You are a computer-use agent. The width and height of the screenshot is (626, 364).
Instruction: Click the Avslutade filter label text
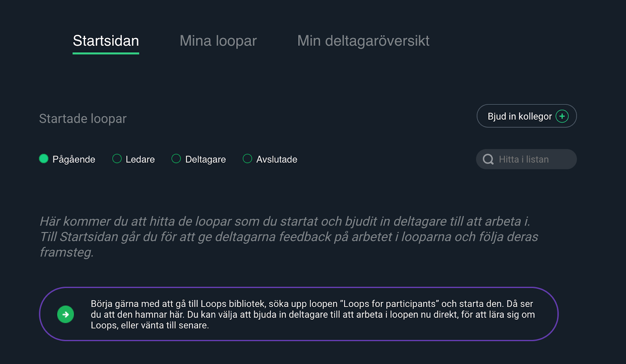point(277,160)
